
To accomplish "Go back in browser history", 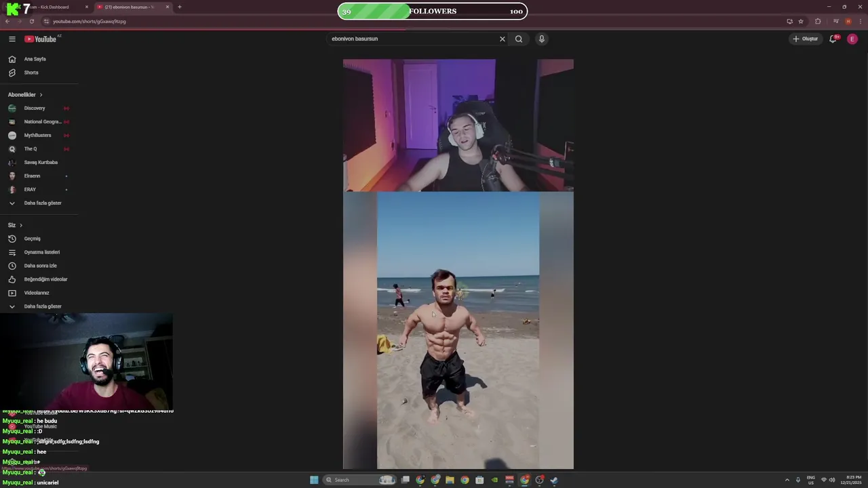I will coord(7,21).
